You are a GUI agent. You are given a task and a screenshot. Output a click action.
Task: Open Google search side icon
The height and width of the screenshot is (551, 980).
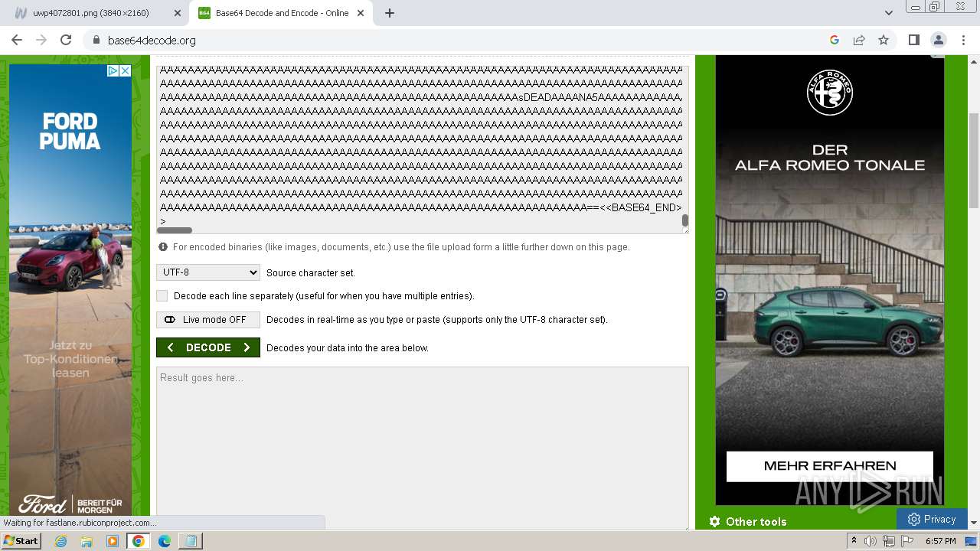tap(835, 40)
